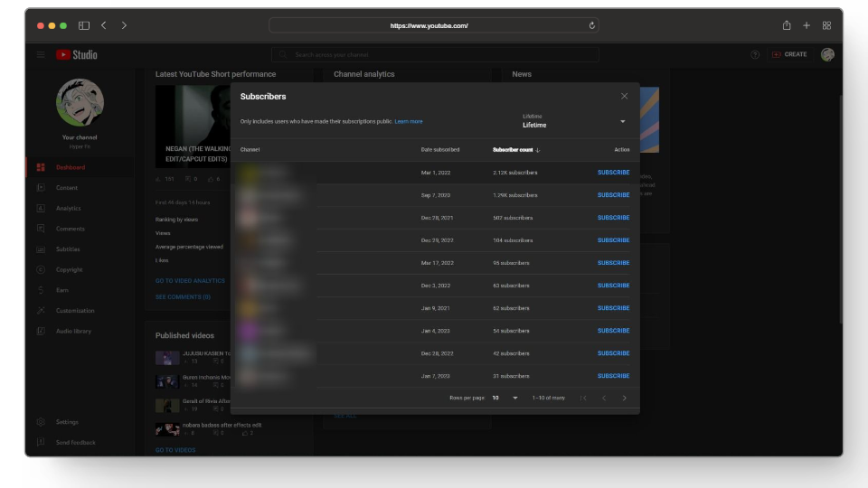
Task: Open the Rows per page dropdown
Action: [505, 398]
